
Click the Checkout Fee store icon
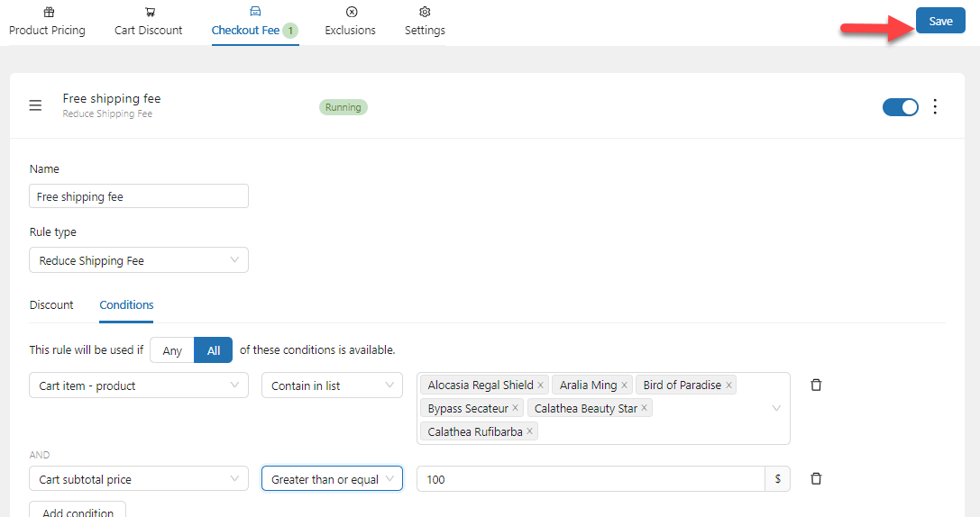tap(255, 11)
